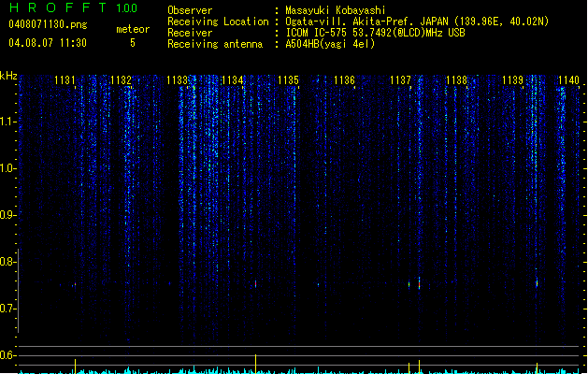Click the red meteor echo right after 1137

(419, 283)
